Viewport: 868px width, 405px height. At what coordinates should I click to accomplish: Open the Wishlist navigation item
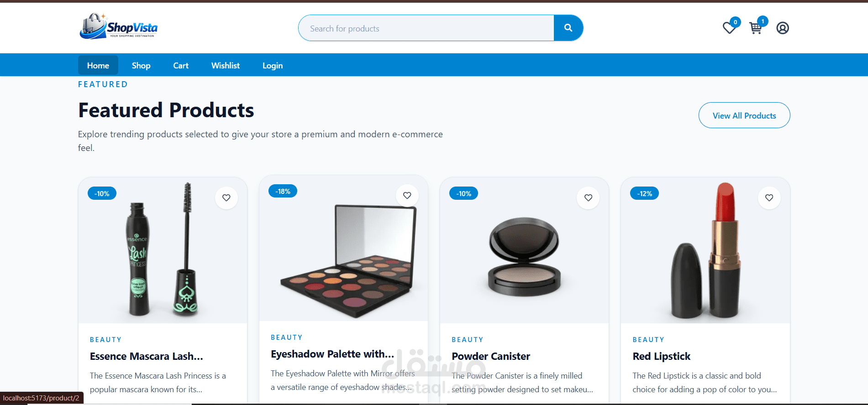[x=226, y=65]
